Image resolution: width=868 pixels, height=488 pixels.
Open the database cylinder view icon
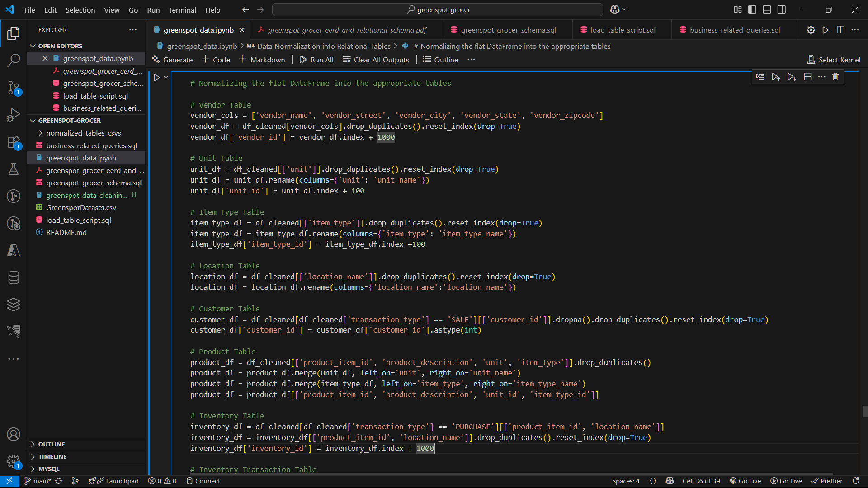coord(14,277)
